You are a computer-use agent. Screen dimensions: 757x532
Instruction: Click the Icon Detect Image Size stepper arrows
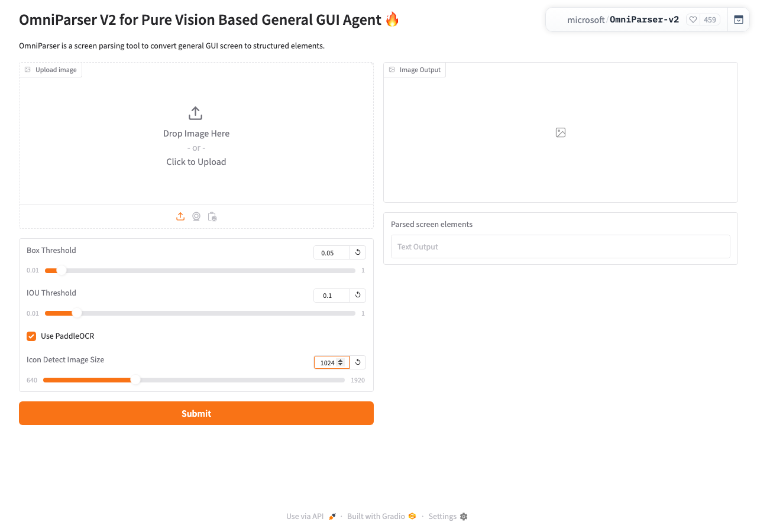coord(341,362)
